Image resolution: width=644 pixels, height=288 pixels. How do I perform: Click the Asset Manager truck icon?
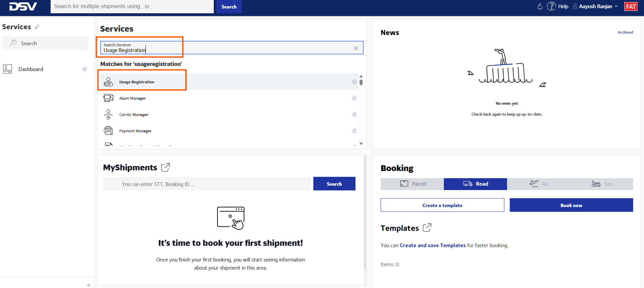click(x=108, y=98)
